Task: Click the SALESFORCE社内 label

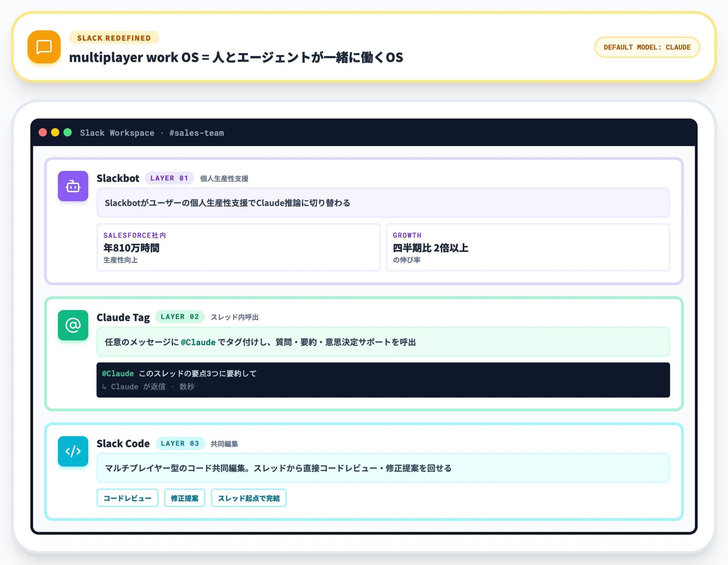Action: [135, 235]
